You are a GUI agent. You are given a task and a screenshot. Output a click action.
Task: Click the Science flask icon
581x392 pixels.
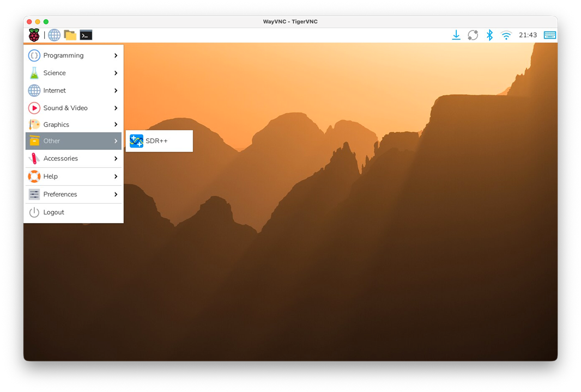click(34, 73)
